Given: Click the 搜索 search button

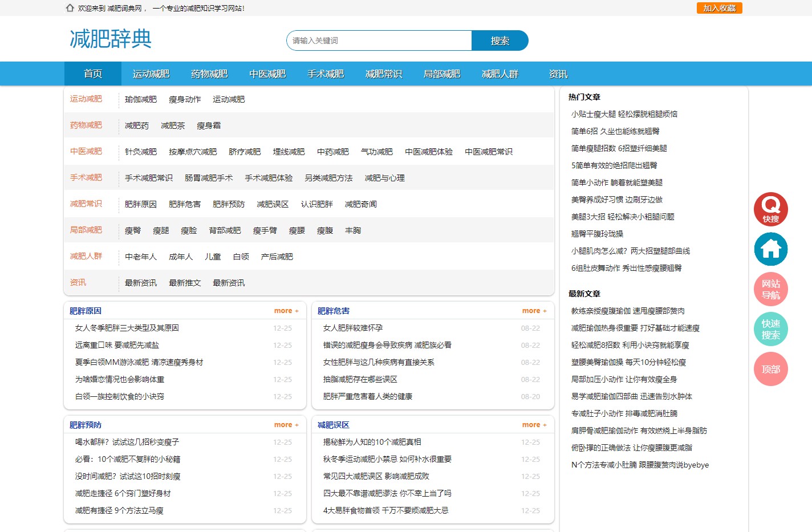Looking at the screenshot, I should point(500,40).
